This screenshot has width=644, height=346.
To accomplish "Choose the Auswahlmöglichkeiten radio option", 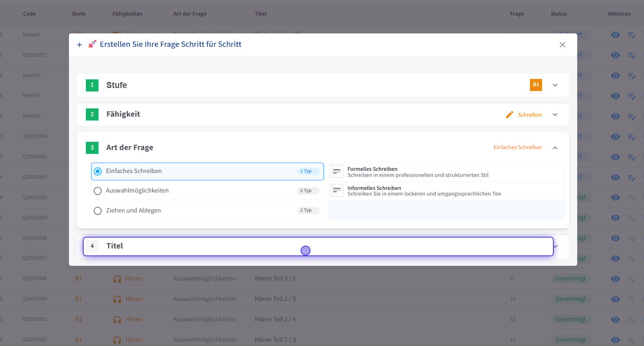I will pos(98,191).
